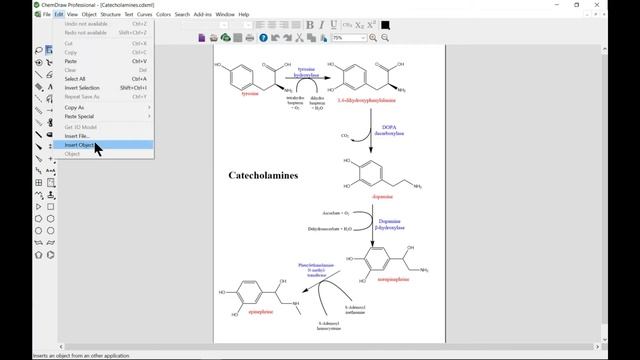Open the File menu
The height and width of the screenshot is (360, 640).
47,14
